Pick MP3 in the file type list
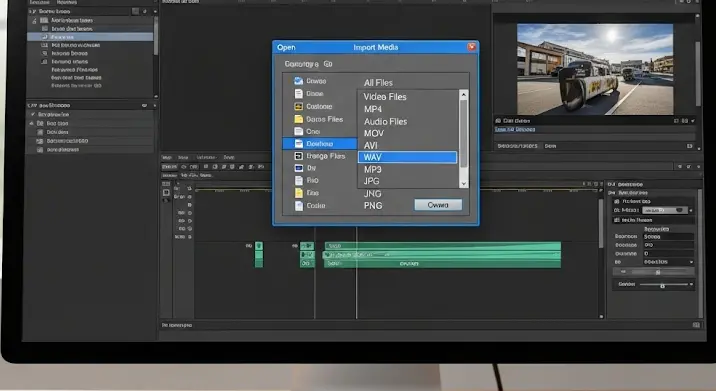This screenshot has height=391, width=716. pyautogui.click(x=373, y=169)
